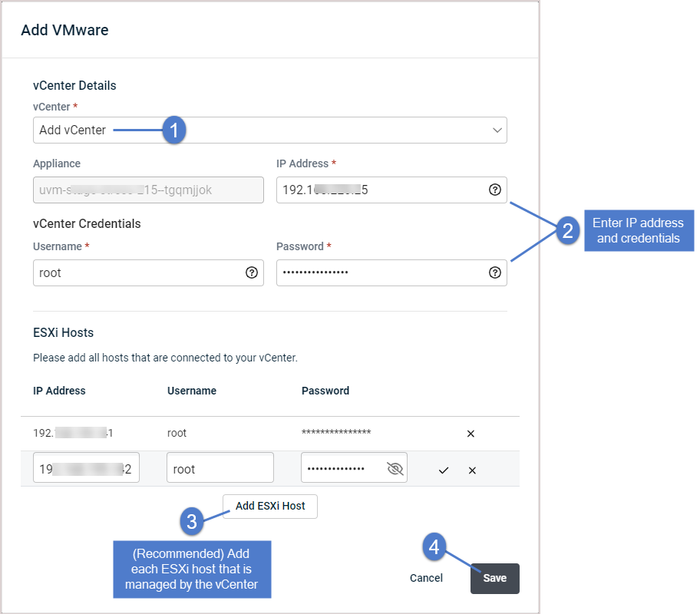Edit the new ESXi host Username input
This screenshot has height=614, width=700.
[x=220, y=467]
